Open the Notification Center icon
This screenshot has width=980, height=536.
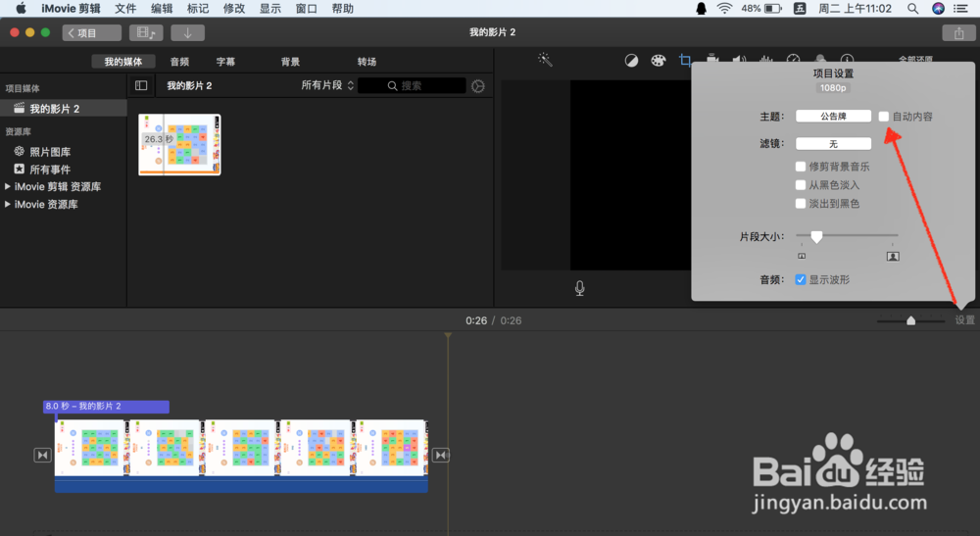coord(961,9)
